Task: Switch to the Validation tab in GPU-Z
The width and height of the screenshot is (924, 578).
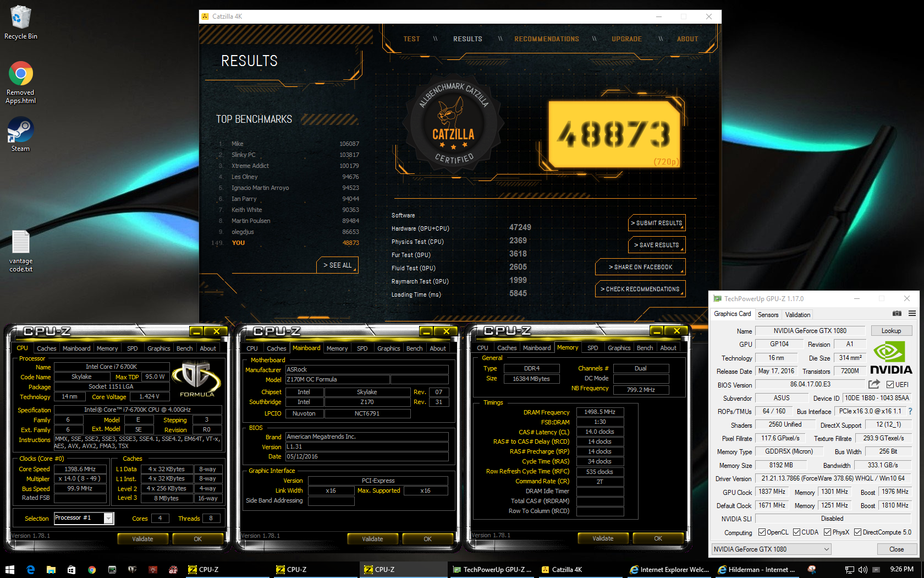Action: 798,315
